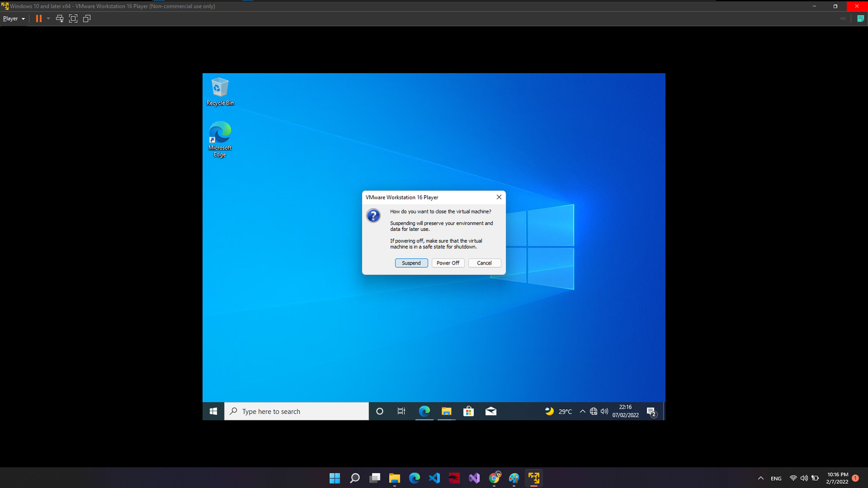Switch to Unity mode toolbar icon
The height and width of the screenshot is (488, 868).
(87, 18)
